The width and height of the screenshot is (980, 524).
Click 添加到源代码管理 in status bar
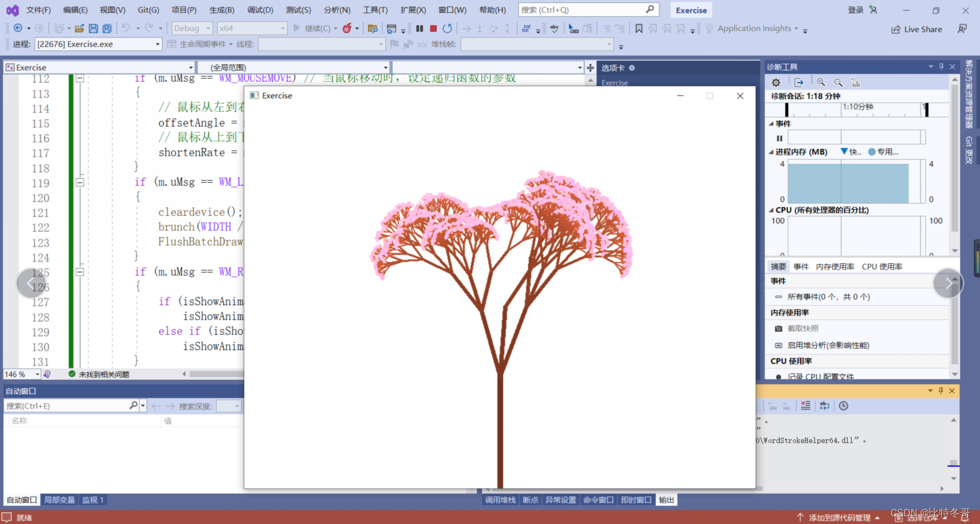[x=839, y=518]
